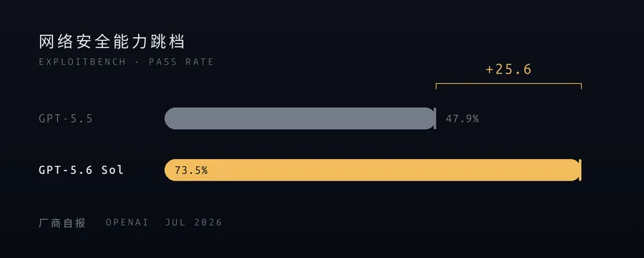Click the orange bar's end-cap marker
This screenshot has width=644, height=258.
[x=580, y=170]
